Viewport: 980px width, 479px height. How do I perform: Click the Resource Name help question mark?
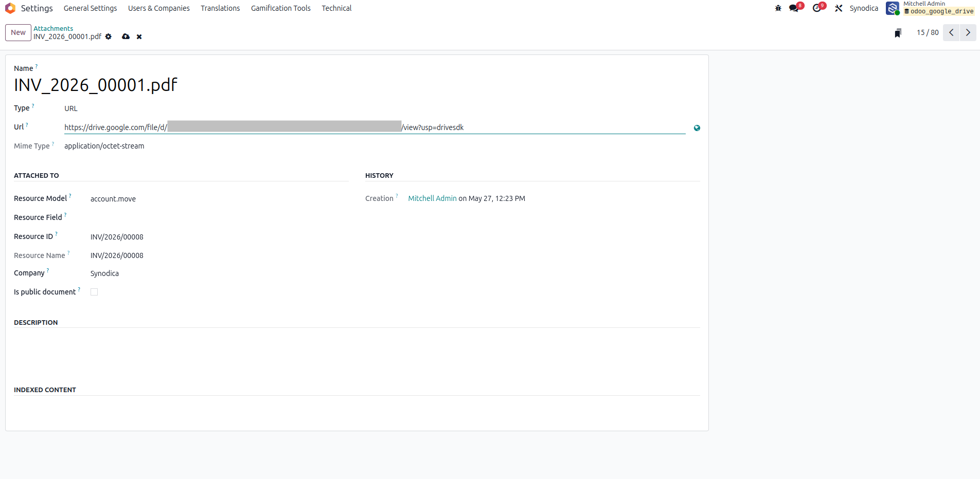tap(68, 253)
